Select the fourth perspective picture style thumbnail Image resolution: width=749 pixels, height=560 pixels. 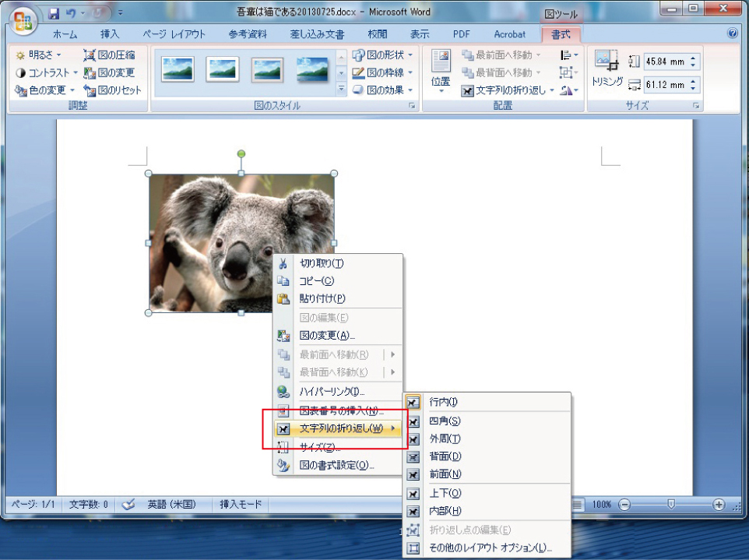[312, 69]
